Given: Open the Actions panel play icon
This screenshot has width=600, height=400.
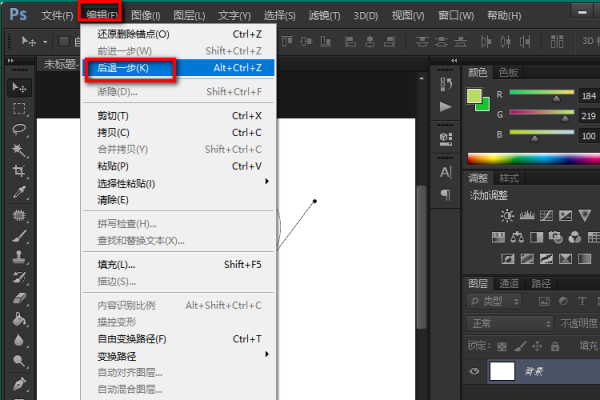Looking at the screenshot, I should coord(445,107).
